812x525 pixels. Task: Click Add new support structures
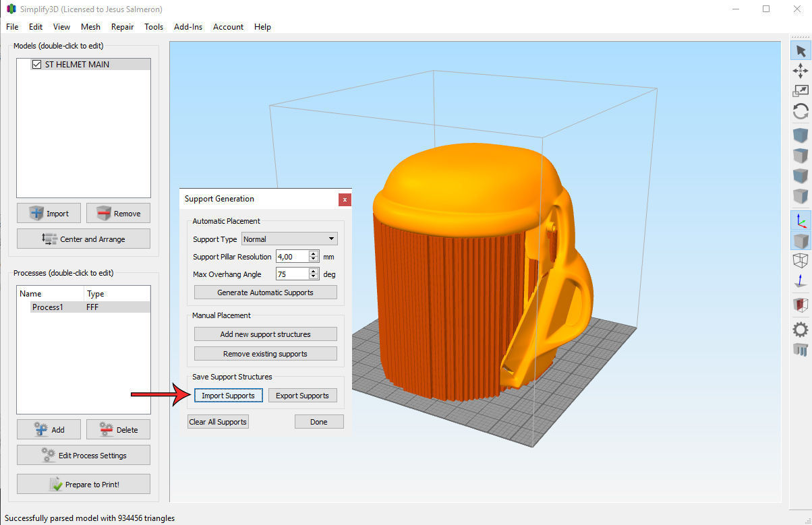[265, 334]
